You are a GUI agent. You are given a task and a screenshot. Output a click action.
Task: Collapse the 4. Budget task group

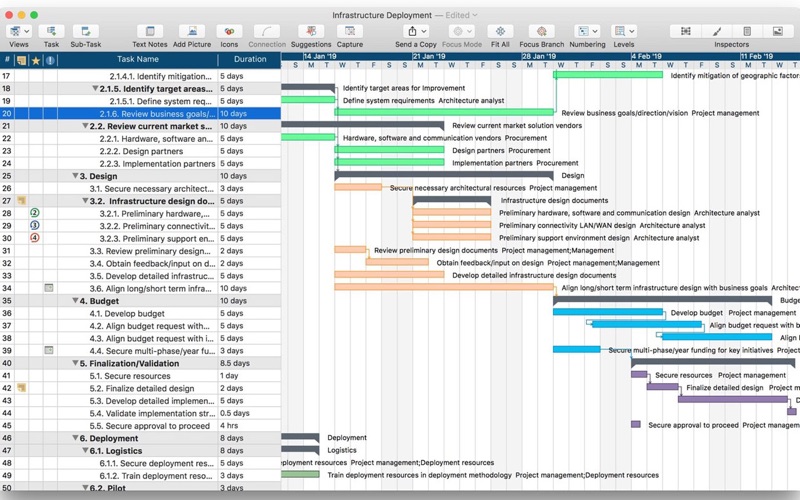75,301
